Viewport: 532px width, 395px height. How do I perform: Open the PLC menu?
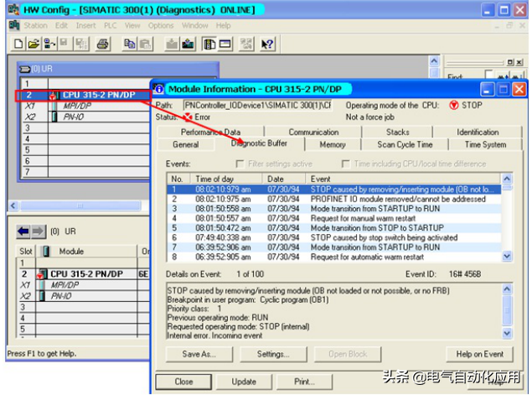tap(109, 26)
